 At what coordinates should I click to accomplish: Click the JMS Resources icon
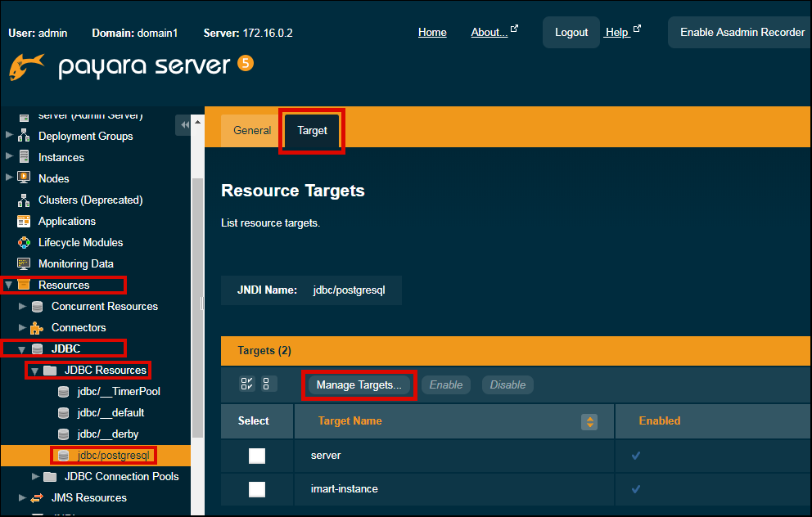[x=37, y=497]
